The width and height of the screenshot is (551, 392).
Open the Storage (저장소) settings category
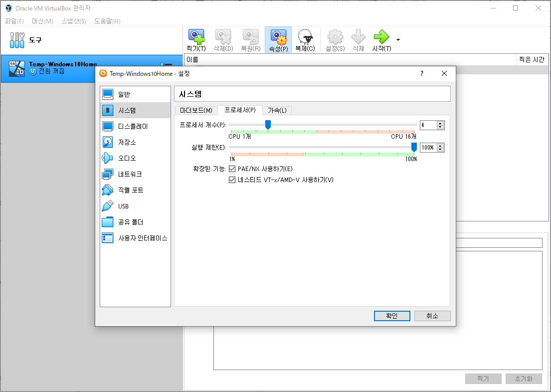(135, 142)
